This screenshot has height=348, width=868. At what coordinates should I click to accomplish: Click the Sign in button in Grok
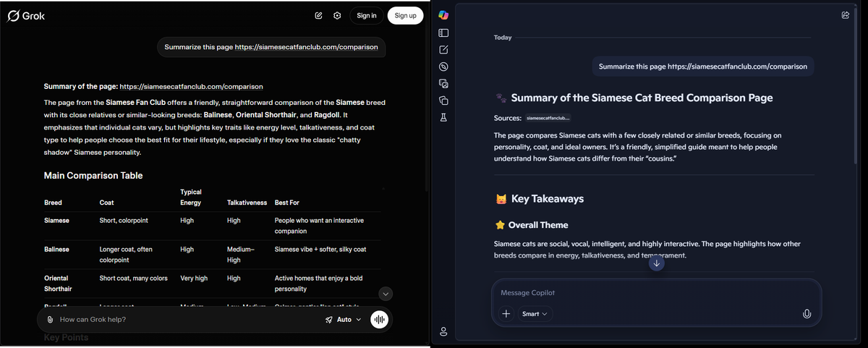tap(367, 16)
